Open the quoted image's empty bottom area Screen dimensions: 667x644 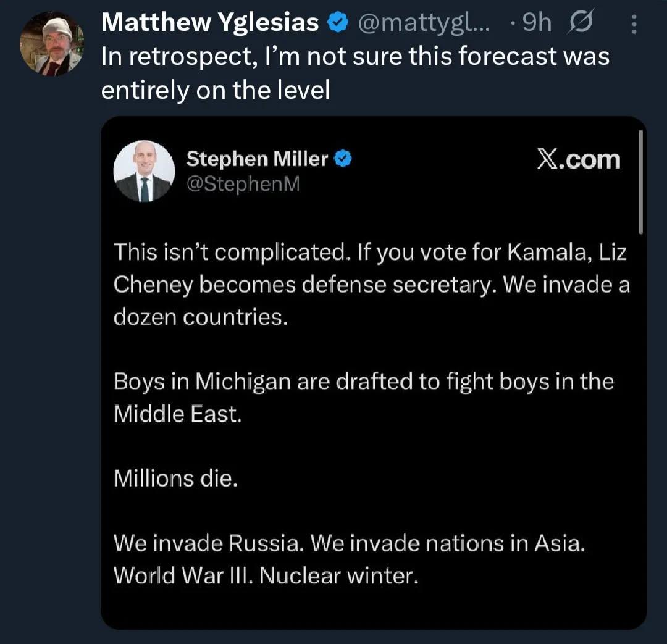tap(373, 608)
